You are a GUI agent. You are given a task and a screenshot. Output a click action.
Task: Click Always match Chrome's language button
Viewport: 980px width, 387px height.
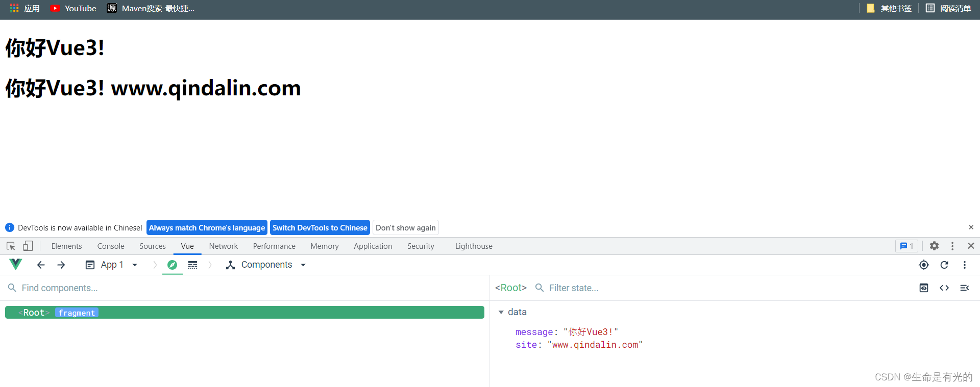(x=207, y=227)
